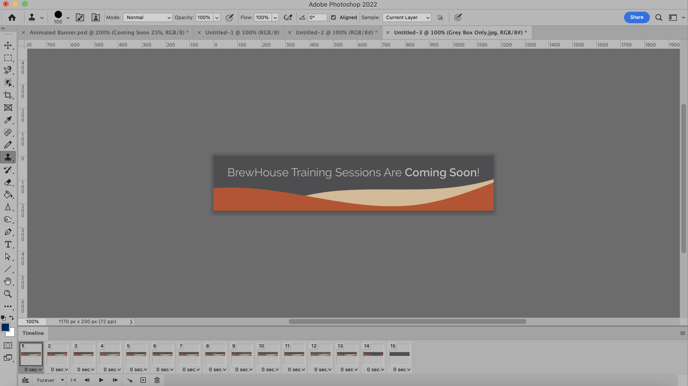Play the frame animation

[101, 380]
